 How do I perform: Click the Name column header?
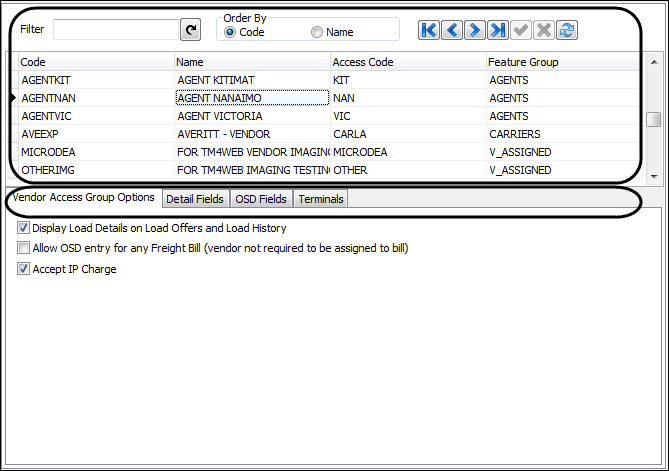click(253, 62)
